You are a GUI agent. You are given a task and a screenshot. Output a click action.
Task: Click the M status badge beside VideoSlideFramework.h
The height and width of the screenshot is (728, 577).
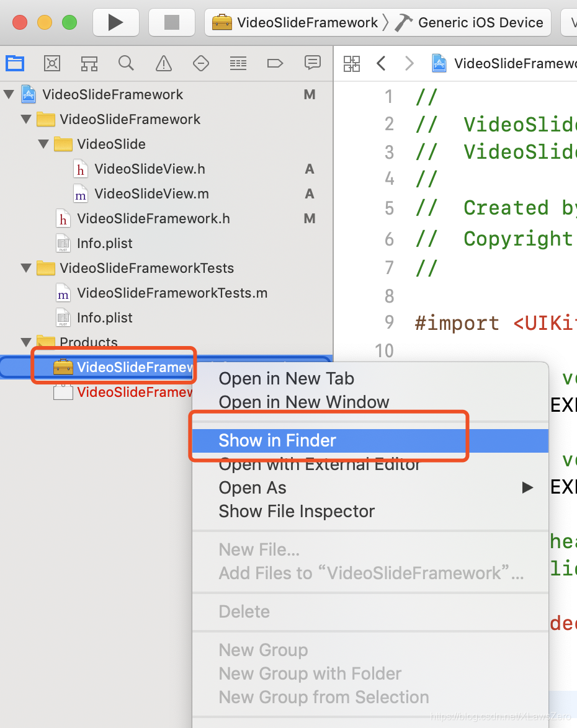(310, 219)
